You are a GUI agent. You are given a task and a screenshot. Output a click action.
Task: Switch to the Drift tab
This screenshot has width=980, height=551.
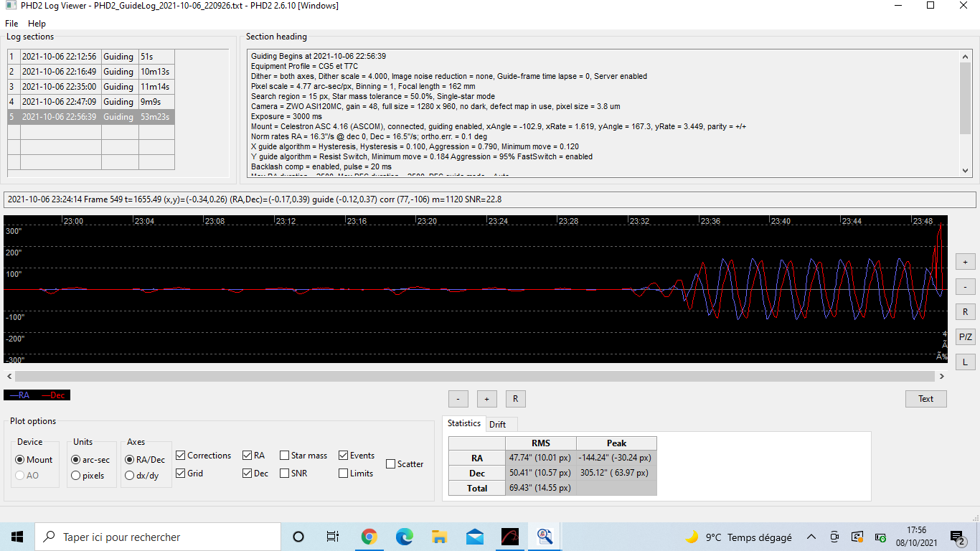pyautogui.click(x=498, y=424)
